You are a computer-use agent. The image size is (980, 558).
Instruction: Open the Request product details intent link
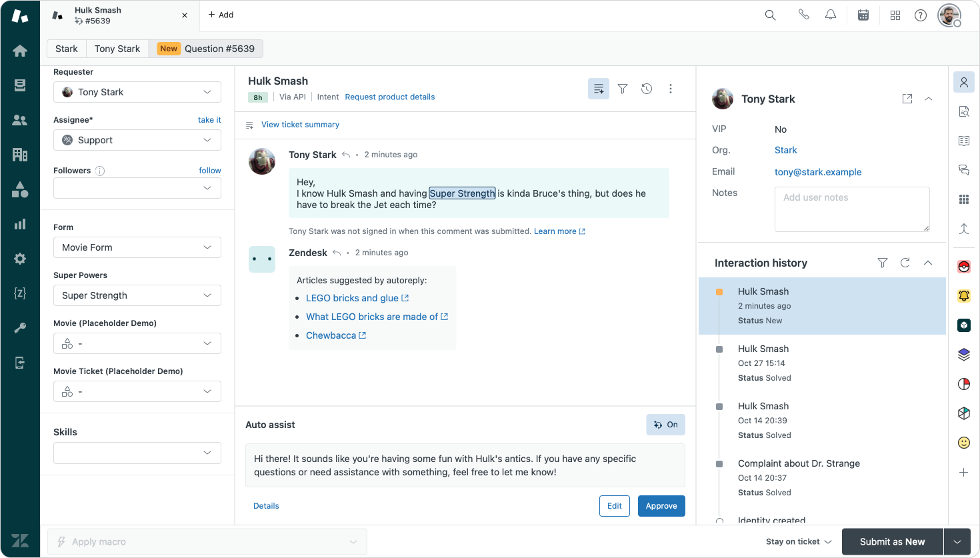(390, 97)
